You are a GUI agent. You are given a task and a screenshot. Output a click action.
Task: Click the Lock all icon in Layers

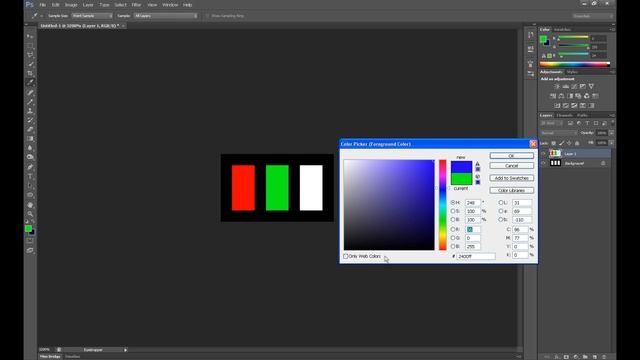coord(577,143)
